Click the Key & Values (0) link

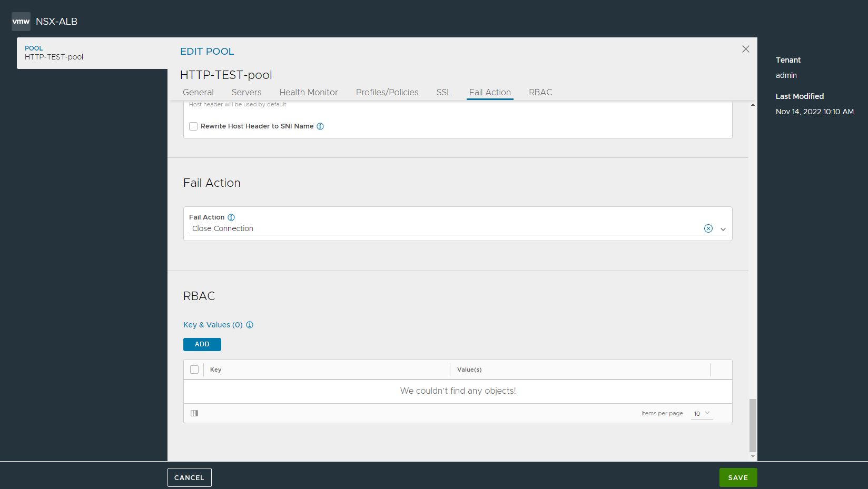[x=213, y=325]
